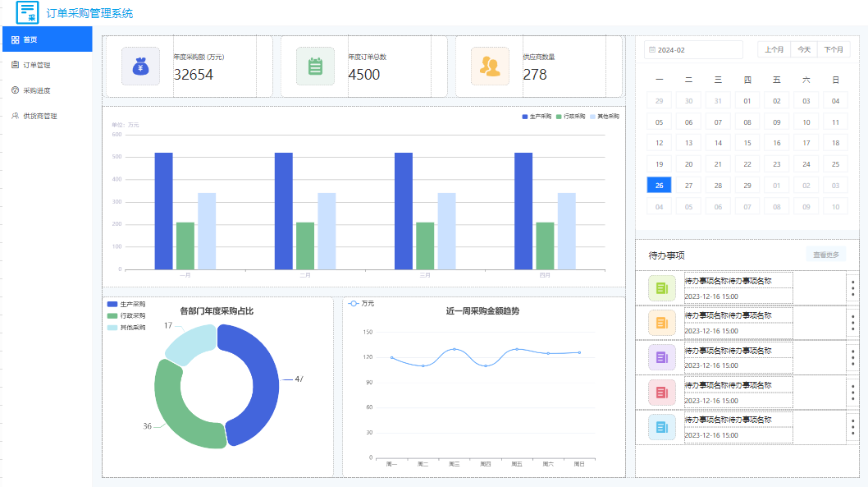The image size is (868, 487).
Task: Click the blue to-do item icon
Action: (x=662, y=427)
